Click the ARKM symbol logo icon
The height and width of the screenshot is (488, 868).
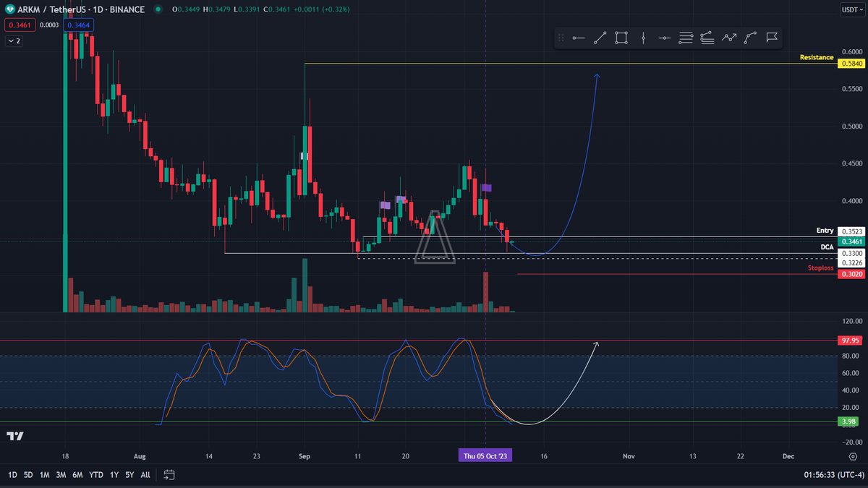9,9
